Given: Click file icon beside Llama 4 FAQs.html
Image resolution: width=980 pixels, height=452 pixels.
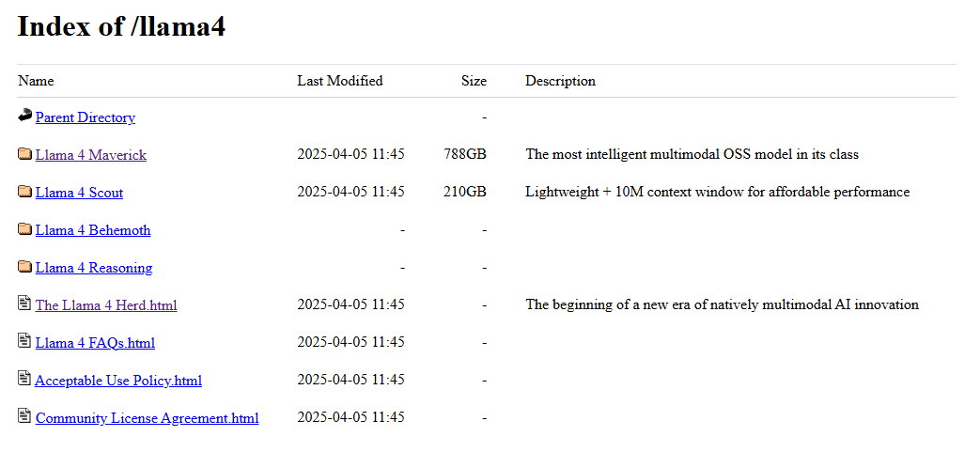Looking at the screenshot, I should point(24,341).
